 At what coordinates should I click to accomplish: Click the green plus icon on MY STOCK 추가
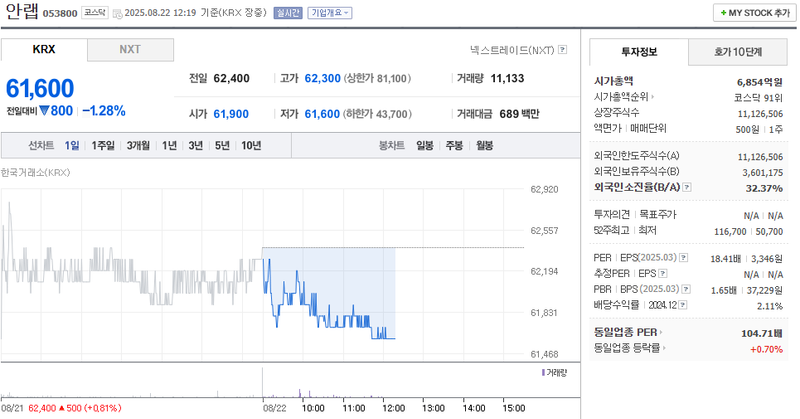coord(723,13)
